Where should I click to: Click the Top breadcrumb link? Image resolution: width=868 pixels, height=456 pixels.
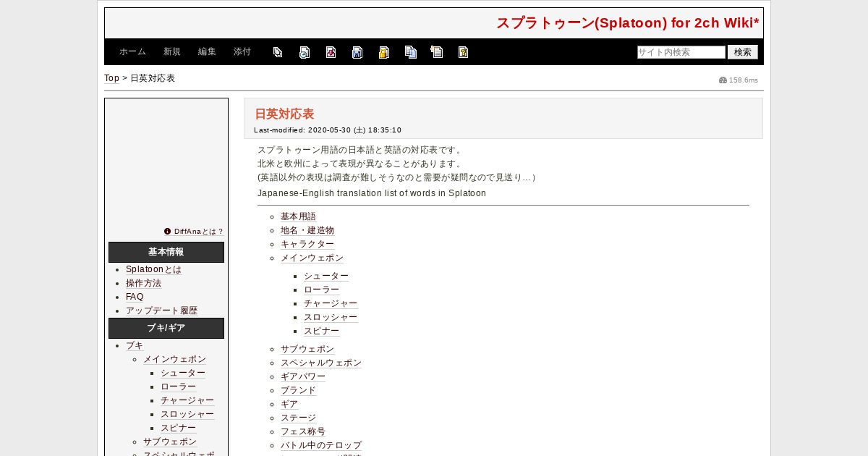pyautogui.click(x=111, y=78)
